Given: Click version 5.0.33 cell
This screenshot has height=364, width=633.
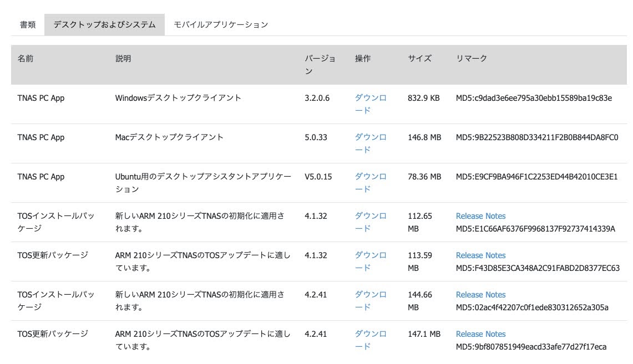Looking at the screenshot, I should pos(316,137).
